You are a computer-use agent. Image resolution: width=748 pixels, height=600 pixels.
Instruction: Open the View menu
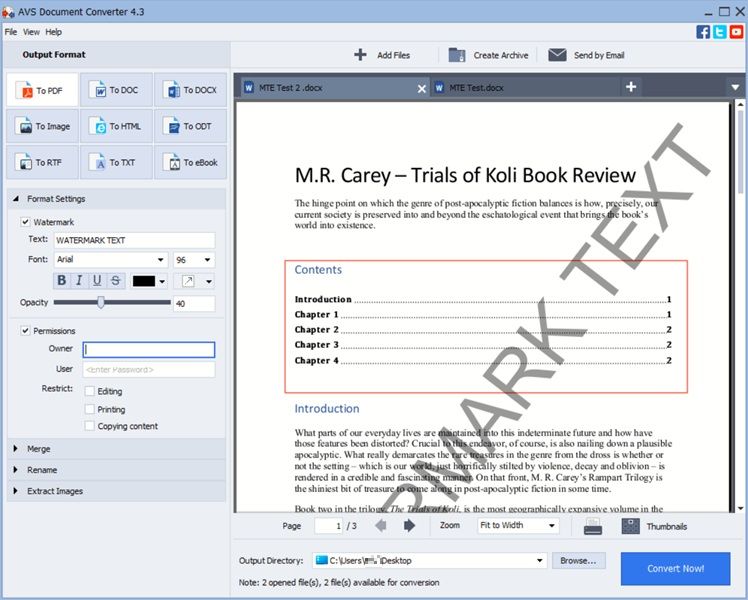click(31, 32)
